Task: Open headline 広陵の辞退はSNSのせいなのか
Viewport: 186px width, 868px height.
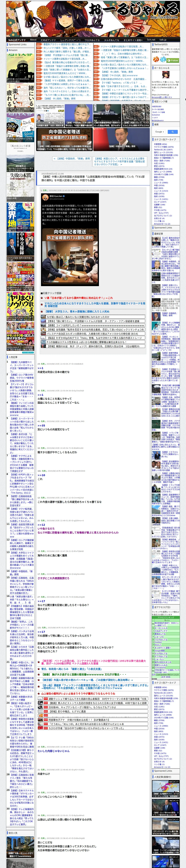Action: 123,79
